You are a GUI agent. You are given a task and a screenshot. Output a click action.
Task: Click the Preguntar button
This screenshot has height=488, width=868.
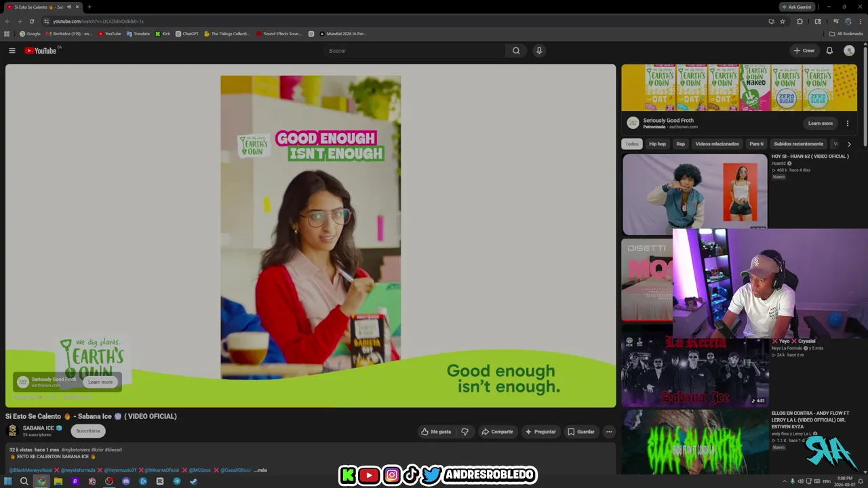coord(540,432)
